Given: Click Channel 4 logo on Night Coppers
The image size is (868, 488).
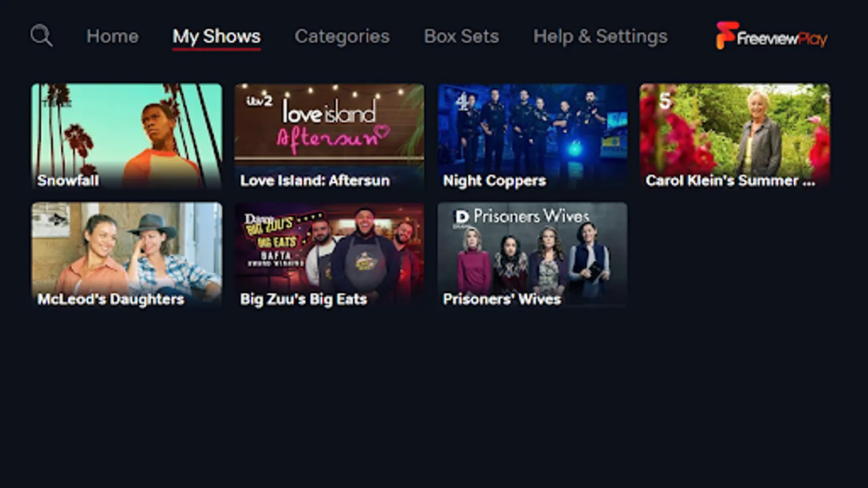Looking at the screenshot, I should coord(462,101).
